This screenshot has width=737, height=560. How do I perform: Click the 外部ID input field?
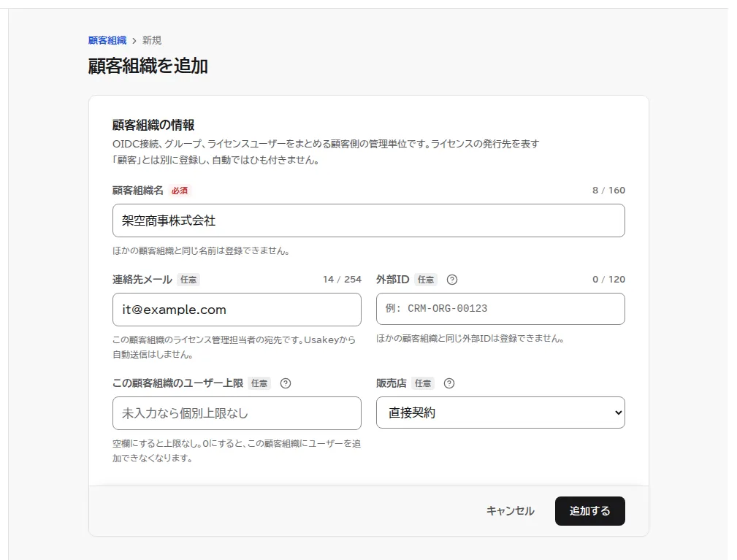[x=500, y=309]
